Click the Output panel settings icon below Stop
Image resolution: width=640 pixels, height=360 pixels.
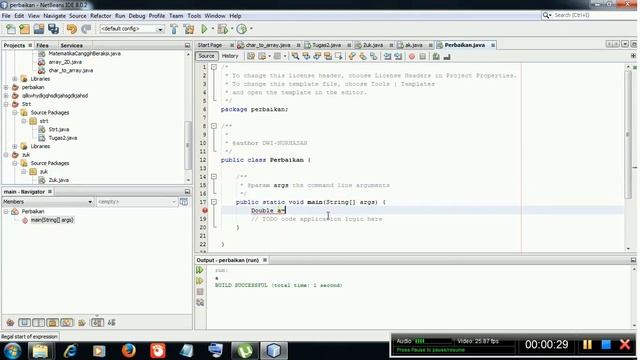click(x=200, y=303)
